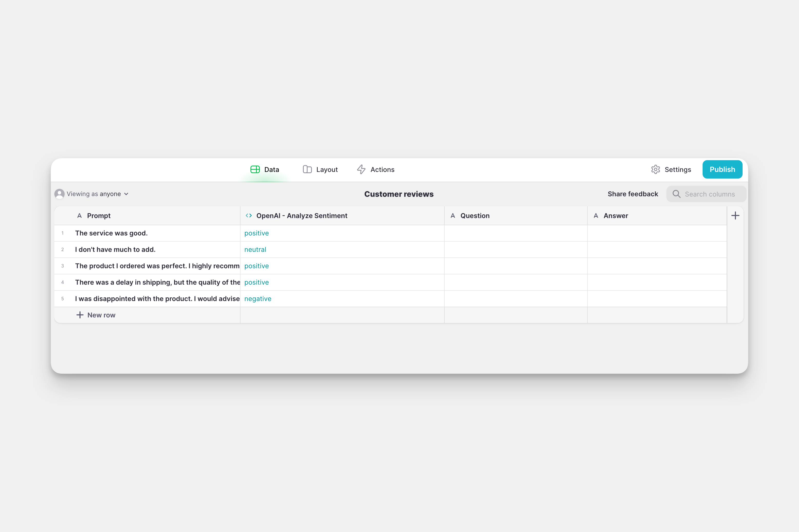The width and height of the screenshot is (799, 532).
Task: Click the Data table grid icon
Action: pos(255,169)
